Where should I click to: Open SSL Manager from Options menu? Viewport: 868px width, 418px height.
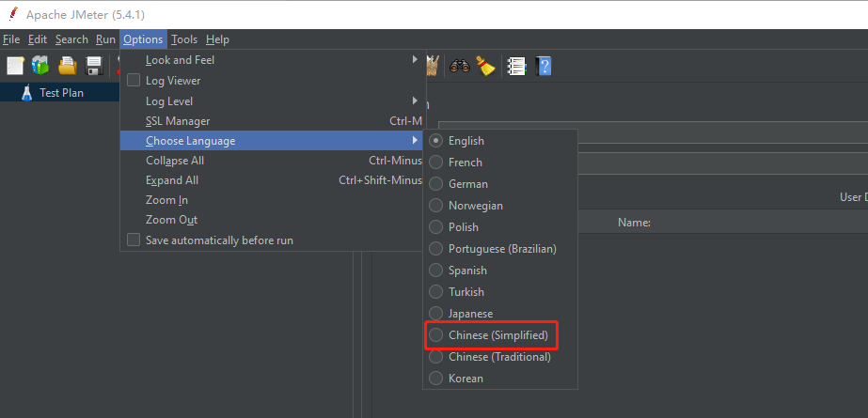(x=273, y=121)
